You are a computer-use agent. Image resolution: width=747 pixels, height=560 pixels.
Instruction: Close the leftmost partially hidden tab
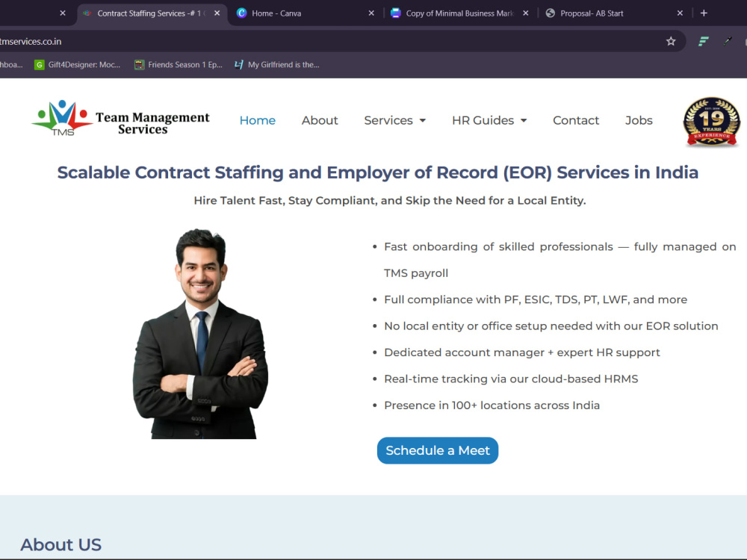pos(63,13)
